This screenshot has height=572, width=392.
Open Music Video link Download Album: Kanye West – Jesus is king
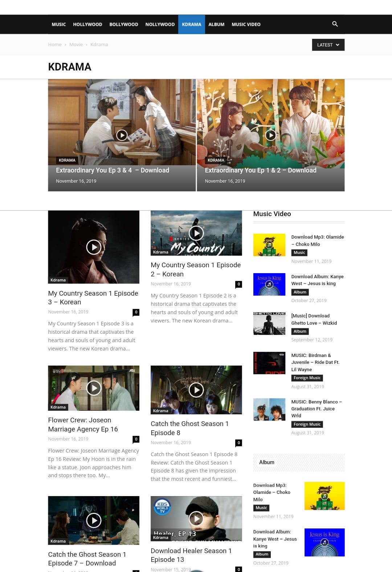pos(318,280)
